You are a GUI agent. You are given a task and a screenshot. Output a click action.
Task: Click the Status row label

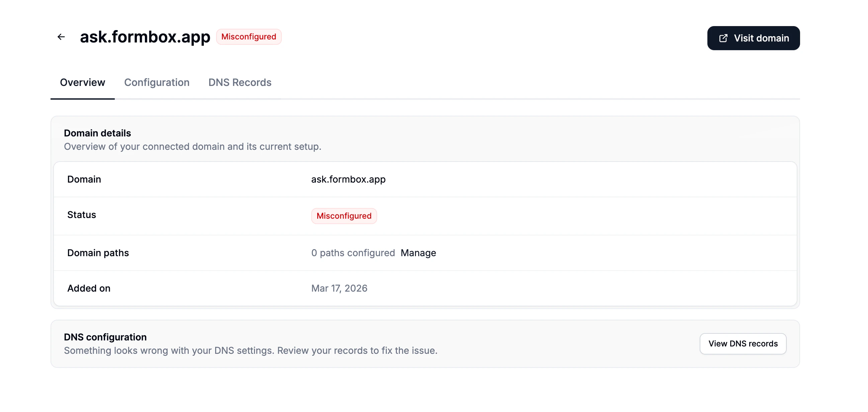pyautogui.click(x=82, y=215)
